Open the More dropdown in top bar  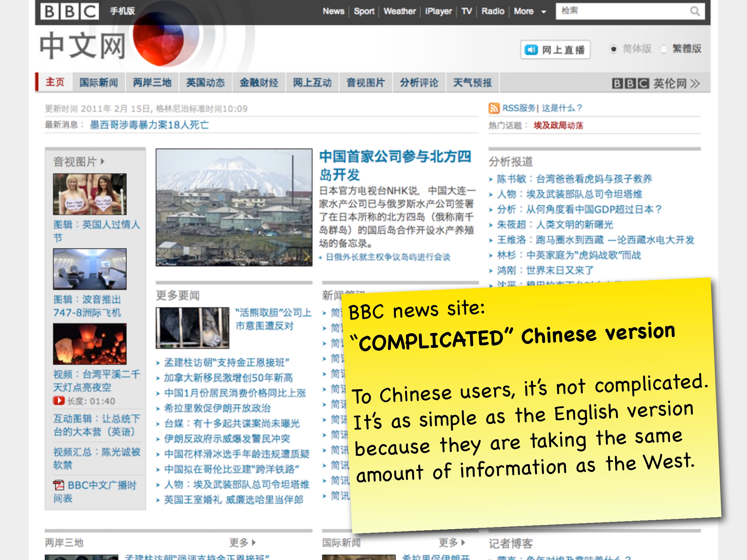pyautogui.click(x=530, y=11)
